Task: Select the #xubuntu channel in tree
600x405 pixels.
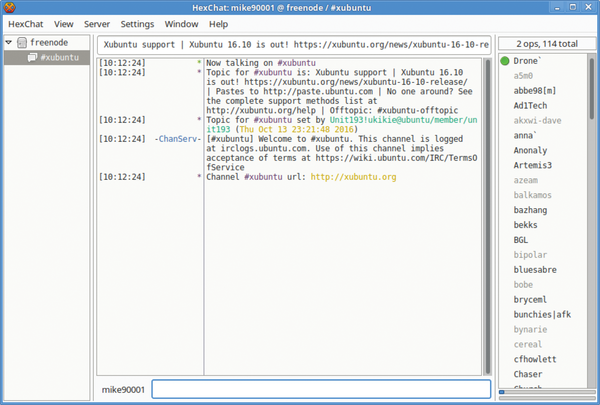Action: pos(47,57)
